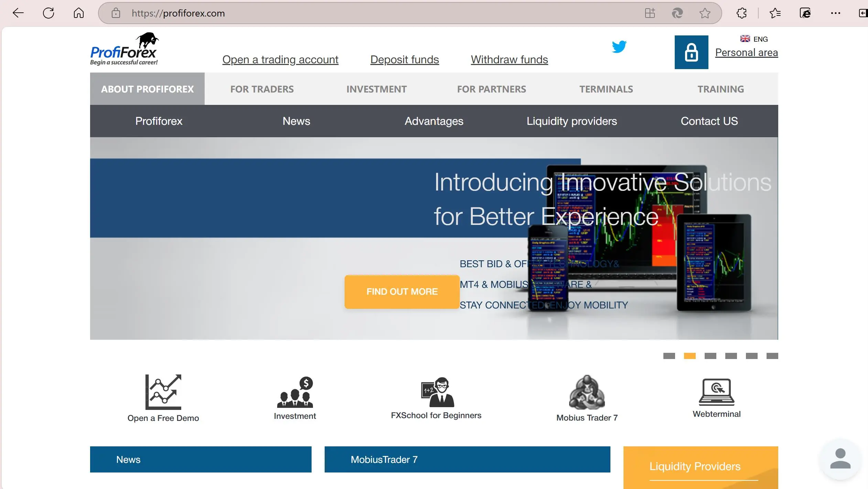The image size is (868, 489).
Task: Go back with the browser back arrow
Action: 18,13
